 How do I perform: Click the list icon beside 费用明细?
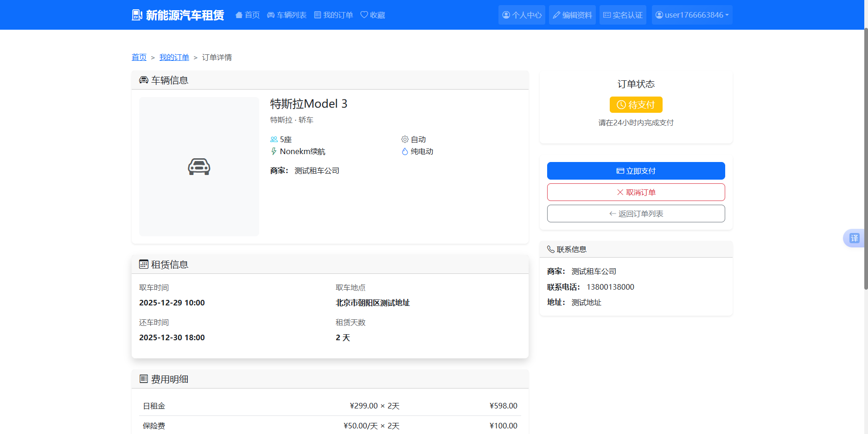[x=144, y=379]
